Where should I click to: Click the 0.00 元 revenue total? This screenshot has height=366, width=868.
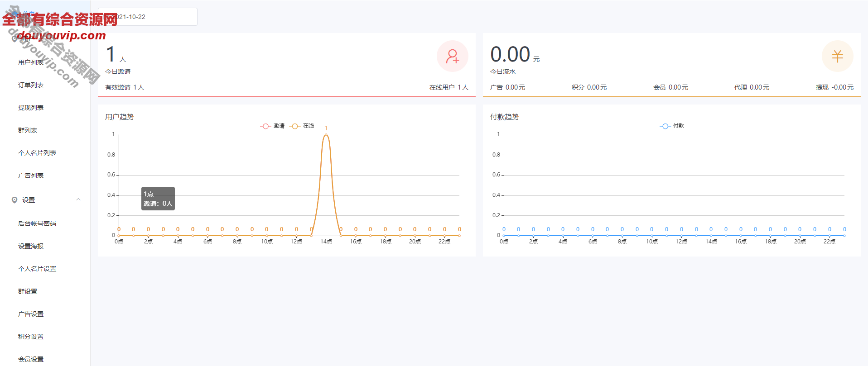(x=515, y=55)
